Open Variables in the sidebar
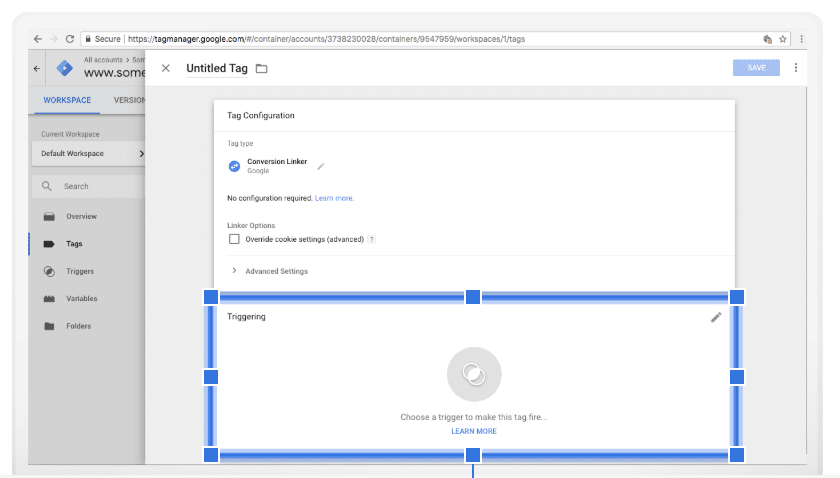The image size is (840, 478). tap(81, 299)
